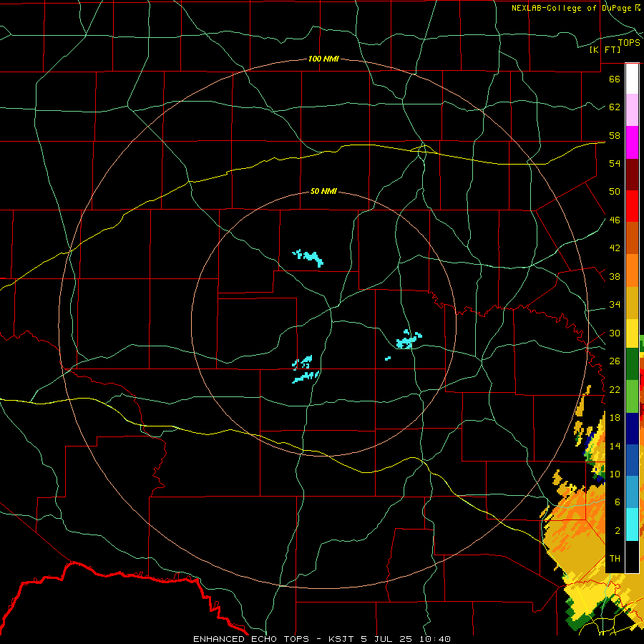Click the cyan echo north of radar center
644x644 pixels.
(309, 257)
